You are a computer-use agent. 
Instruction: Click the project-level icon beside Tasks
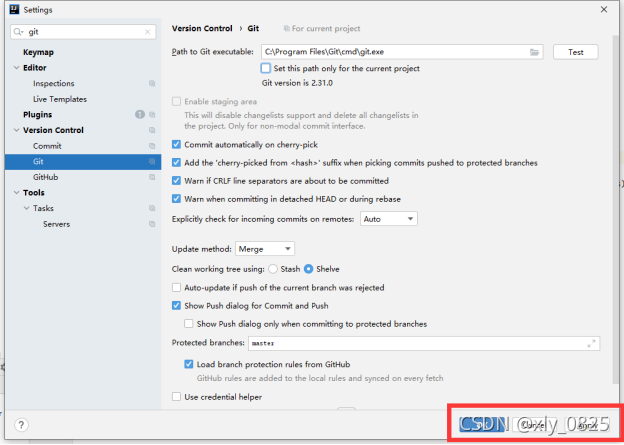click(152, 208)
